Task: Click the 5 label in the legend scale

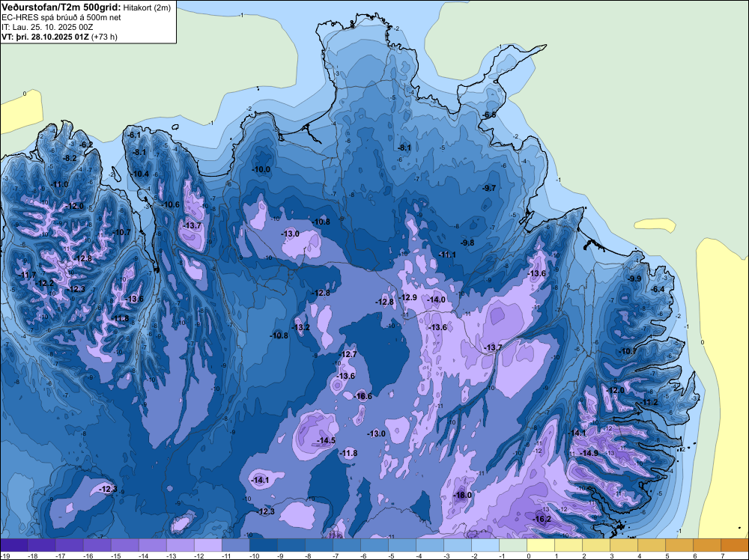Action: coord(667,556)
